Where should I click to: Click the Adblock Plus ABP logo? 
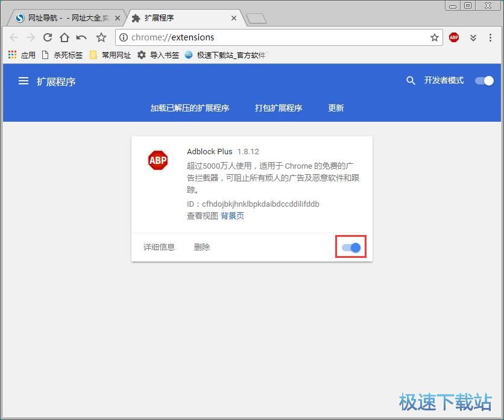click(158, 160)
